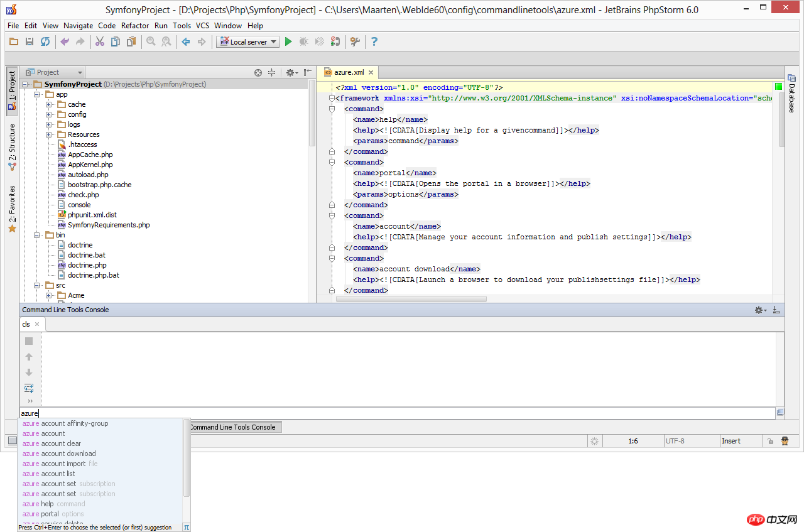
Task: Click the Save All toolbar icon
Action: coord(29,41)
